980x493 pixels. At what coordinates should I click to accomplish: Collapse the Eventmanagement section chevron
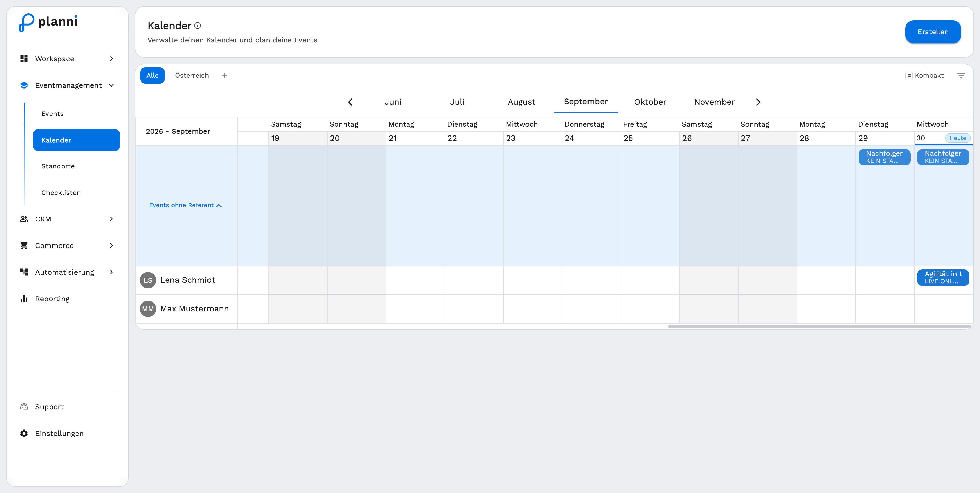pyautogui.click(x=112, y=85)
